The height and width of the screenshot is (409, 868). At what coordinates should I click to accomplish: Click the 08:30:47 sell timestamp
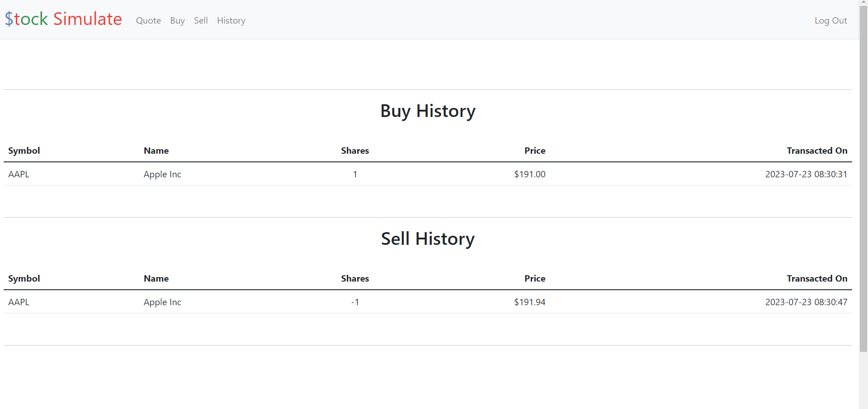[x=806, y=302]
